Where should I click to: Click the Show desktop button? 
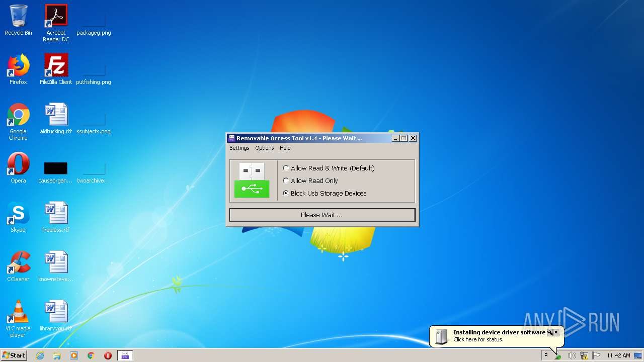click(638, 355)
